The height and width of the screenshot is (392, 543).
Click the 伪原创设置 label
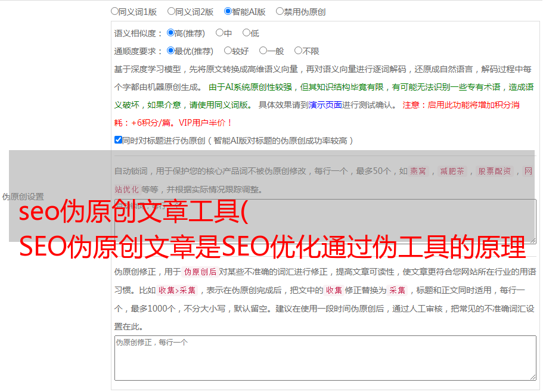[23, 197]
